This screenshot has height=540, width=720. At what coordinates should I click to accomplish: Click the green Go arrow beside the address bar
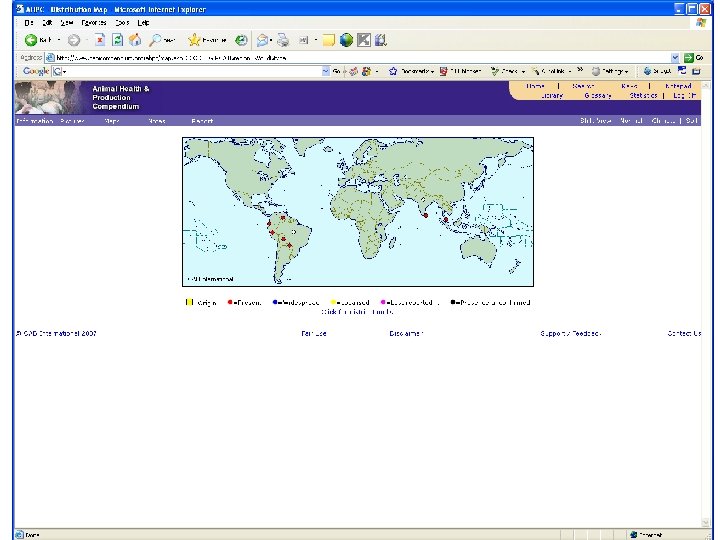click(688, 58)
